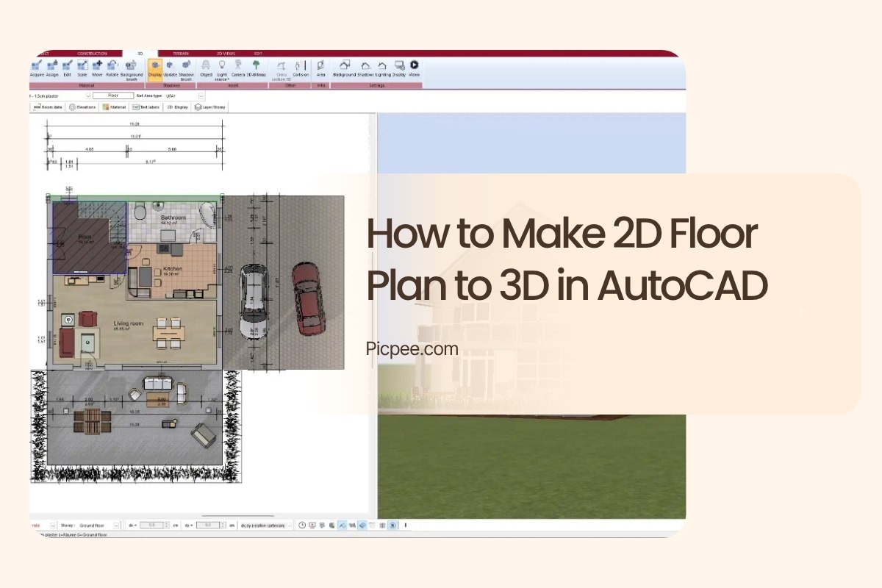Open the Background brush tool
The height and width of the screenshot is (588, 882).
tap(132, 69)
